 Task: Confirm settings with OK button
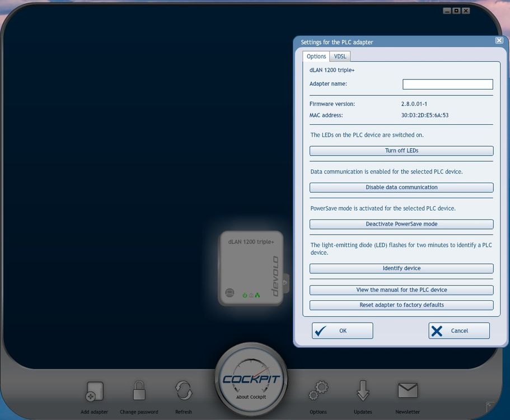342,330
